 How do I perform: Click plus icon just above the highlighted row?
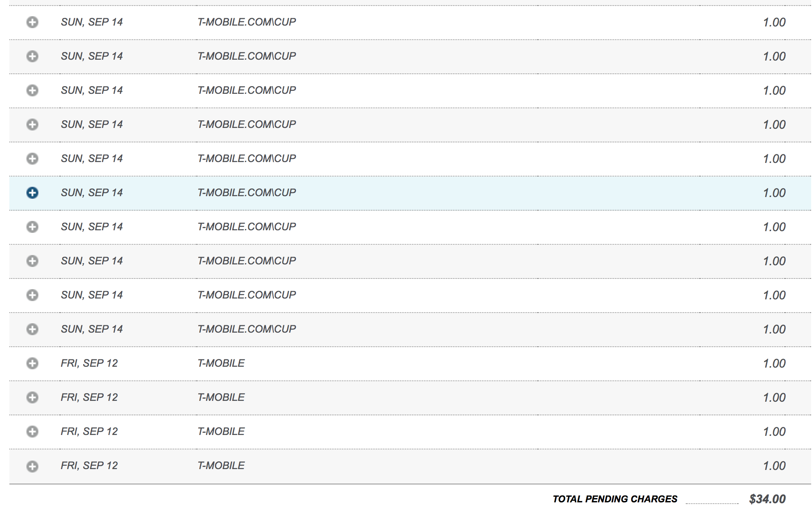(x=32, y=159)
